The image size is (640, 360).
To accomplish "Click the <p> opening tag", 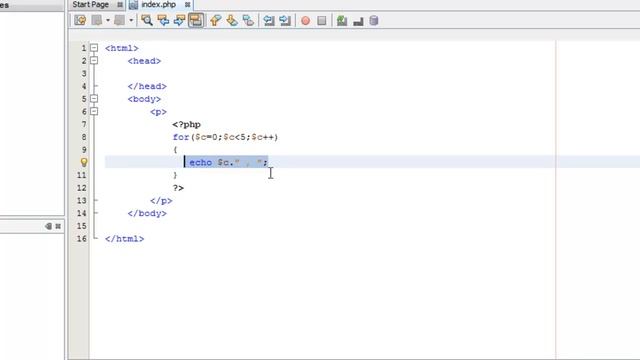I will (x=158, y=112).
